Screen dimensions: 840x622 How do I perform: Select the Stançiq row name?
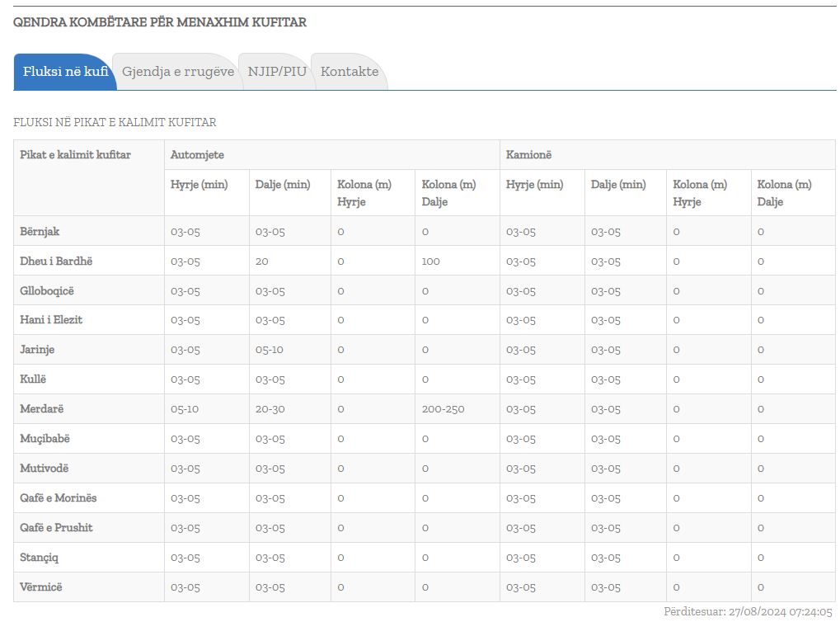click(39, 558)
